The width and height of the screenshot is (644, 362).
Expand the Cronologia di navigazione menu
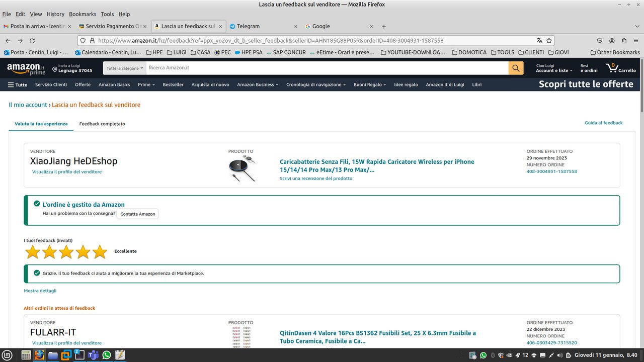point(315,84)
